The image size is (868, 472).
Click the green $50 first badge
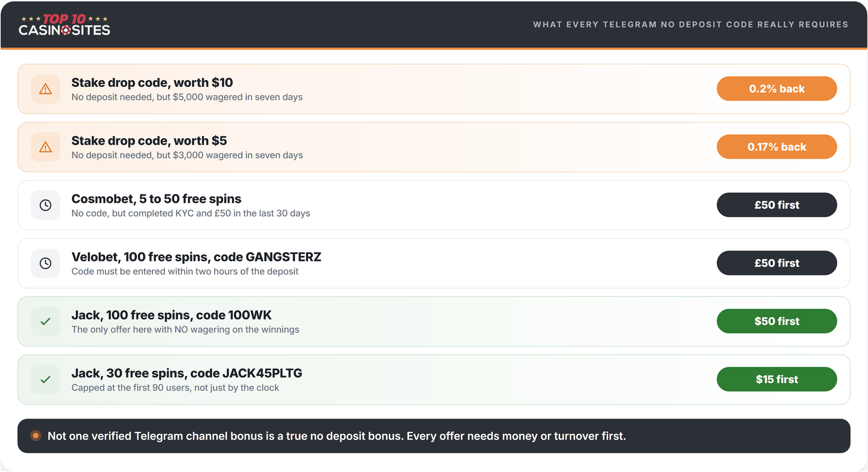(x=776, y=321)
